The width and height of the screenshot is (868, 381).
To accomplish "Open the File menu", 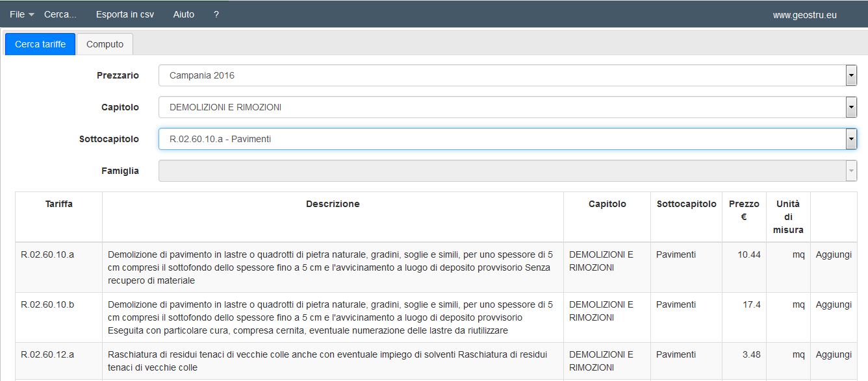I will coord(21,14).
